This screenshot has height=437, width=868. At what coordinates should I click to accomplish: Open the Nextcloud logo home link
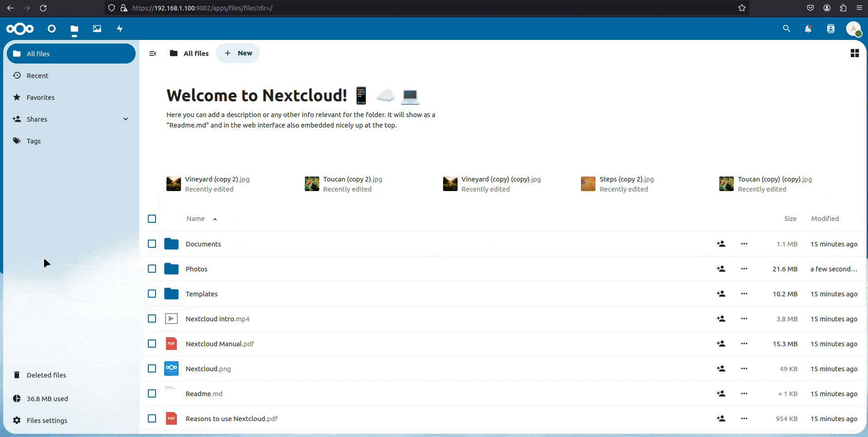(x=20, y=29)
